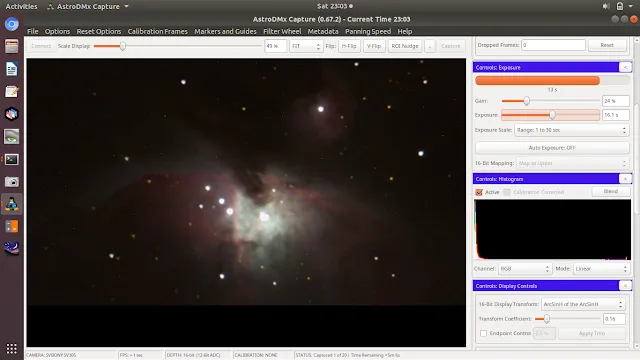Screen dimensions: 640x360
Task: Open the document writer dock icon
Action: (x=11, y=69)
